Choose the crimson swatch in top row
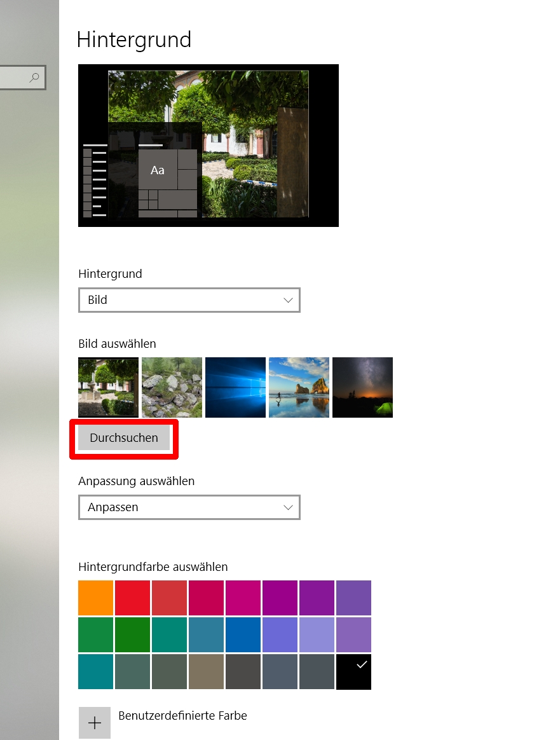 (x=206, y=598)
